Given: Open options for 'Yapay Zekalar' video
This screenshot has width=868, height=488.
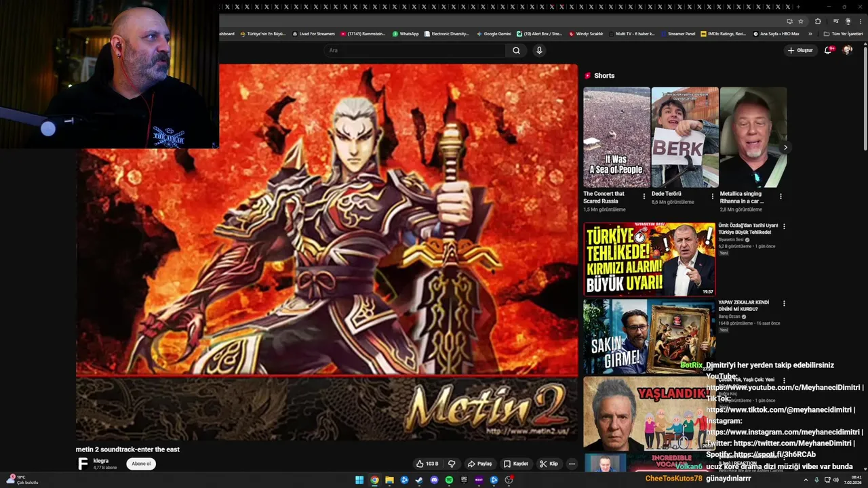Looking at the screenshot, I should tap(784, 304).
